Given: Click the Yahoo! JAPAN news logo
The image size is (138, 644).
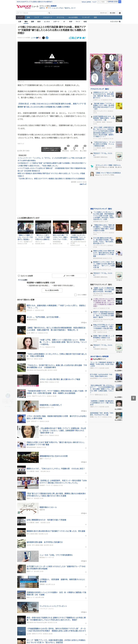Looking at the screenshot, I should coord(27,7).
